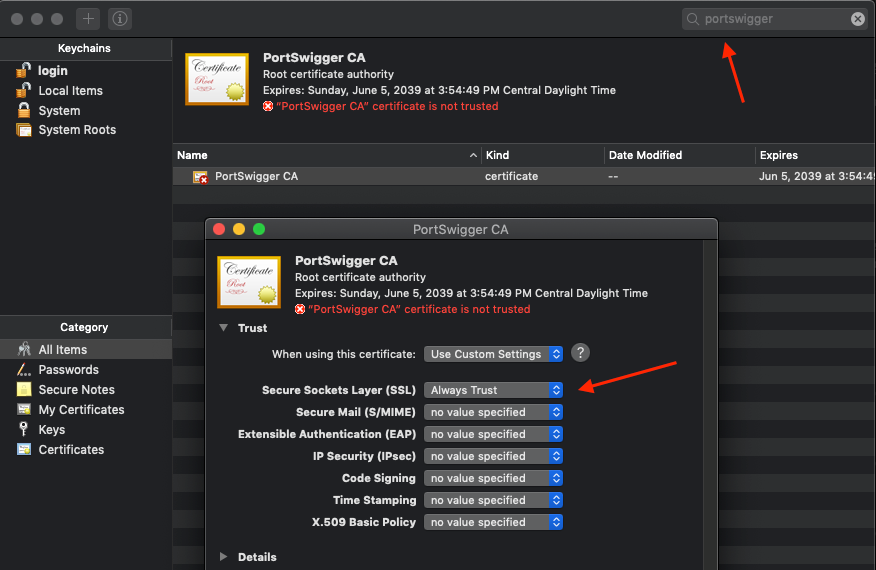The width and height of the screenshot is (876, 570).
Task: Click the Passwords pencil icon
Action: tap(24, 369)
